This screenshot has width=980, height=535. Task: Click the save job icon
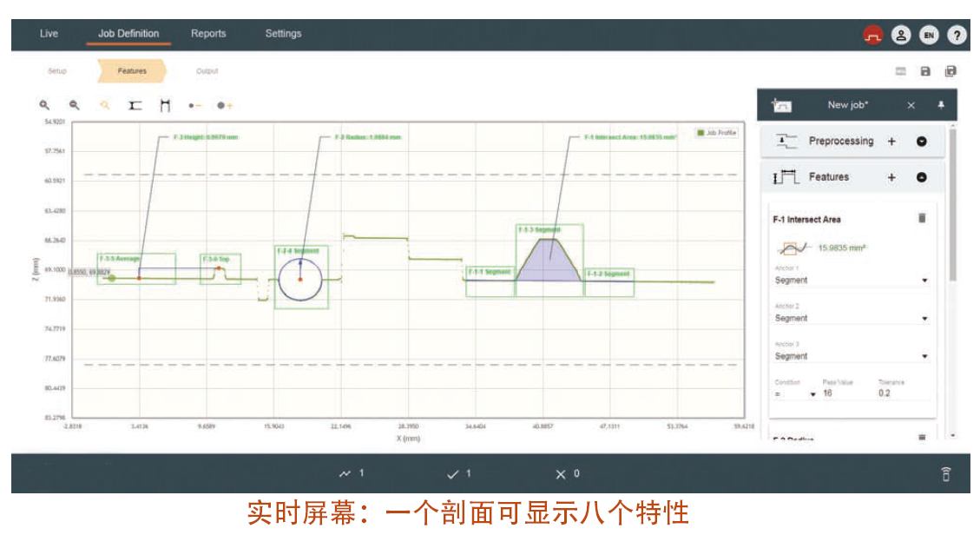tap(925, 71)
